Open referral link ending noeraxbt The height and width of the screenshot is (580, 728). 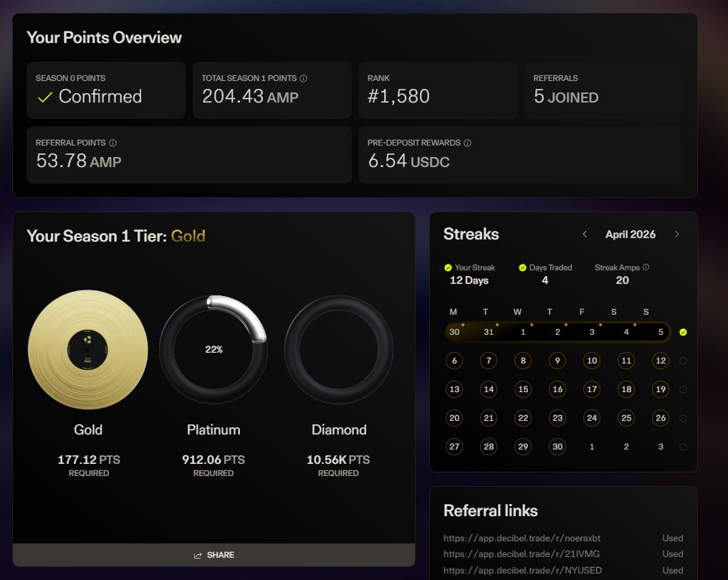[522, 538]
